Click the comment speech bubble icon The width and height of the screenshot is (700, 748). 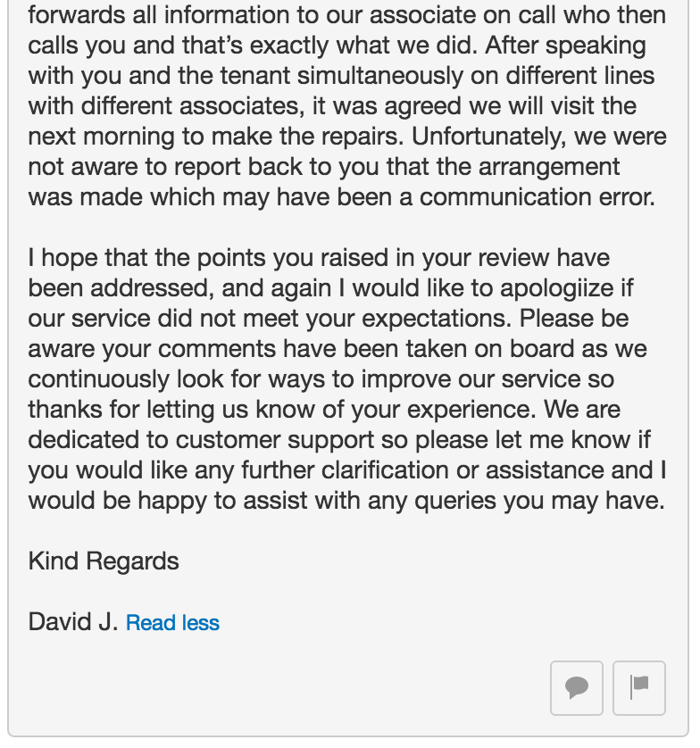[x=577, y=688]
